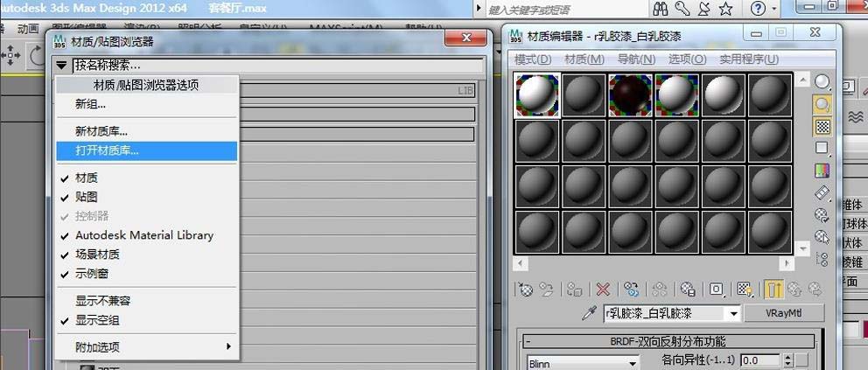
Task: Click 各向异性 value field 0.0
Action: pos(762,360)
